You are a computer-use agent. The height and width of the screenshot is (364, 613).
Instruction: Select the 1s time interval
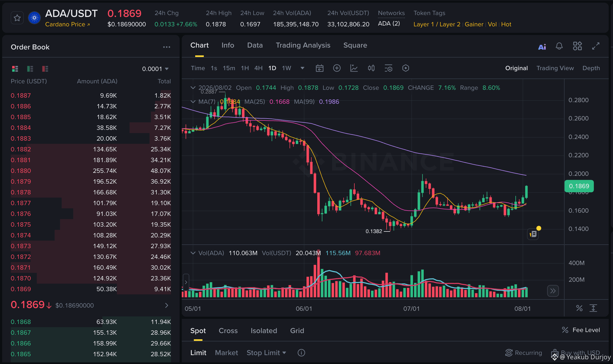pos(214,68)
